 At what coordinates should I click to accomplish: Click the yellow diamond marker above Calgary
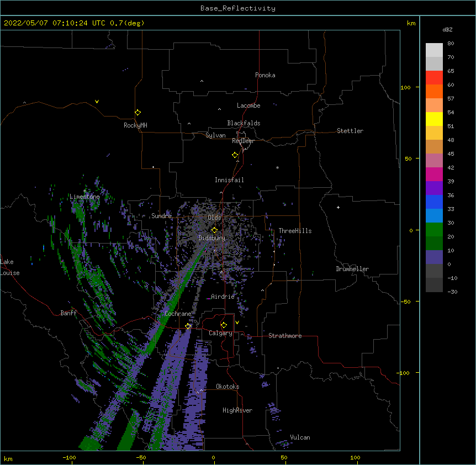[x=224, y=325]
